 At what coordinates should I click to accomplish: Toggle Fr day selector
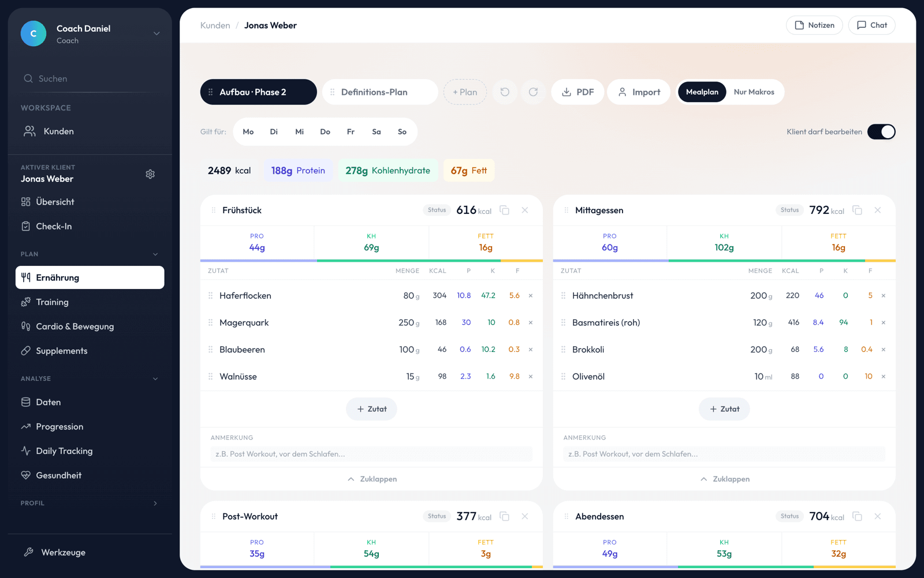351,132
